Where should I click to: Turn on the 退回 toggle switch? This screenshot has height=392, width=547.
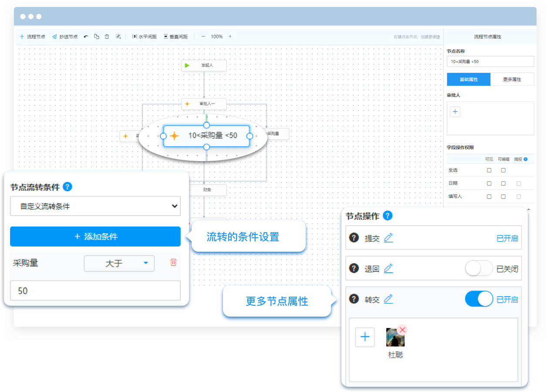point(479,268)
